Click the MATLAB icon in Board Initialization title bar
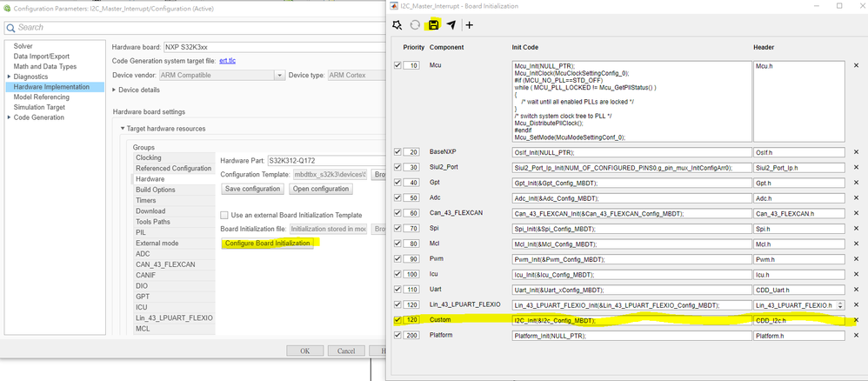 394,6
